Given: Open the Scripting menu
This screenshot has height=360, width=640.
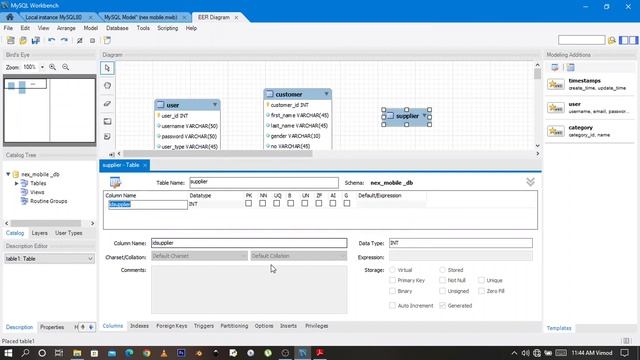Looking at the screenshot, I should point(167,28).
